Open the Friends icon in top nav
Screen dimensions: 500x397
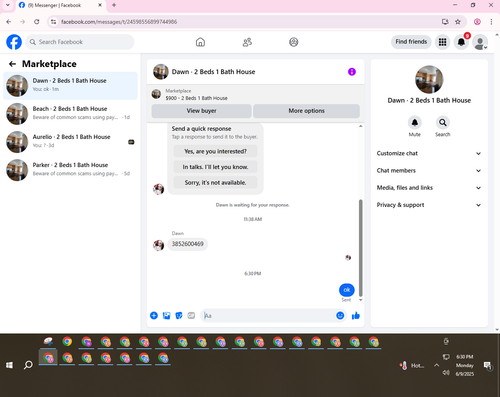[247, 42]
